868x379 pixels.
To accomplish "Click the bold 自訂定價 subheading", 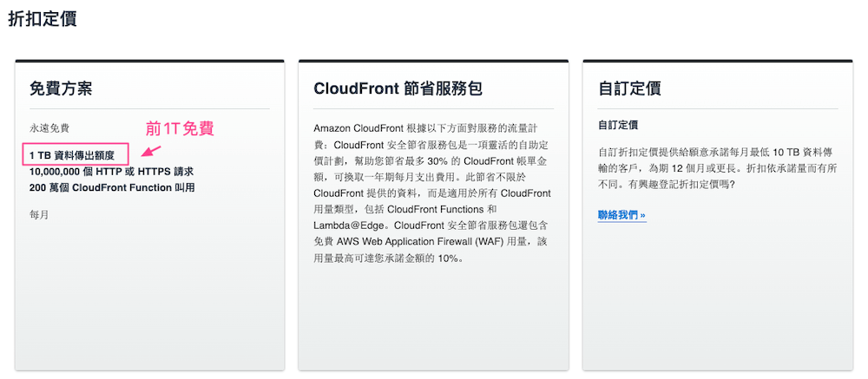I will point(618,126).
